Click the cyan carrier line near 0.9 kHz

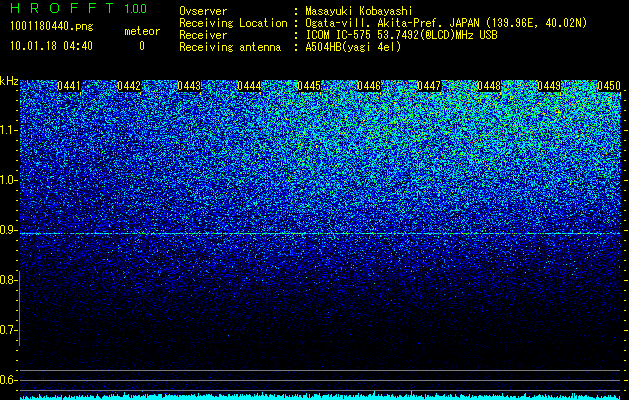coord(320,233)
